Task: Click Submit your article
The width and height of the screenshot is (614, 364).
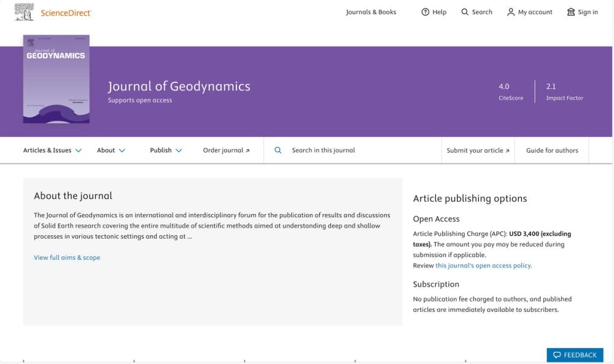Action: (x=478, y=150)
